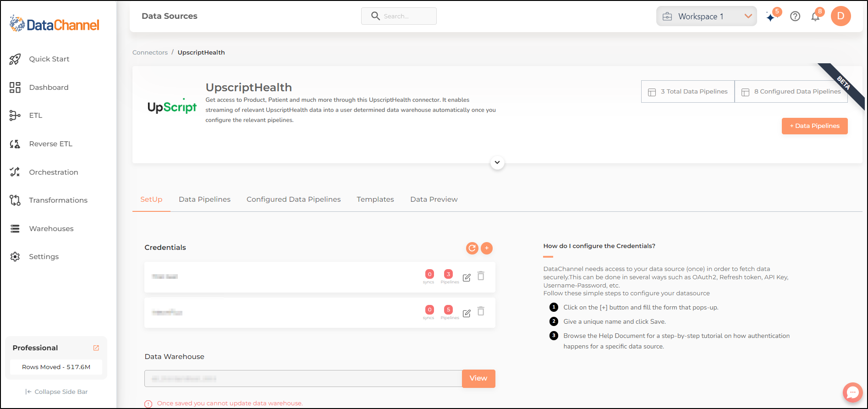Viewport: 868px width, 409px height.
Task: Click the DataChannel logo
Action: pyautogui.click(x=54, y=24)
